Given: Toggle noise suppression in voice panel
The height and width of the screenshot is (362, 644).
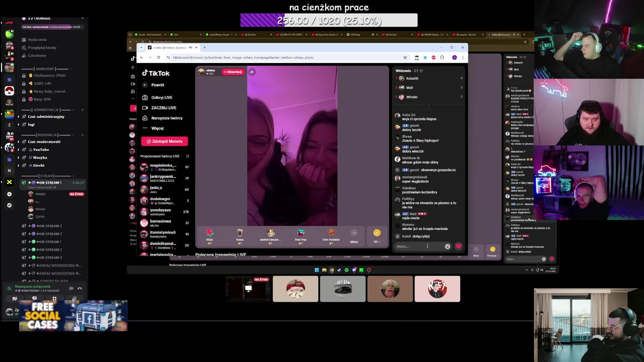Looking at the screenshot, I should point(71,289).
